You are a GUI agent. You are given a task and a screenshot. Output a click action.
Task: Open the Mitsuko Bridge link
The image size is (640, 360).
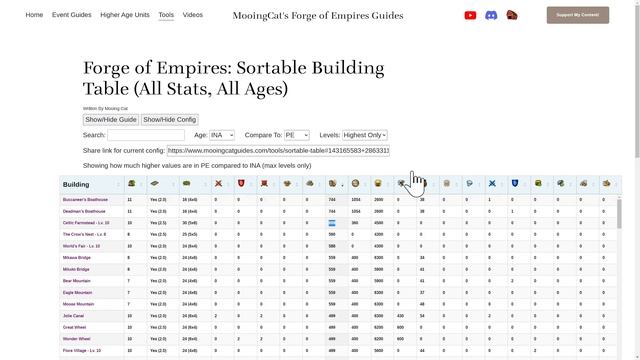tap(76, 269)
